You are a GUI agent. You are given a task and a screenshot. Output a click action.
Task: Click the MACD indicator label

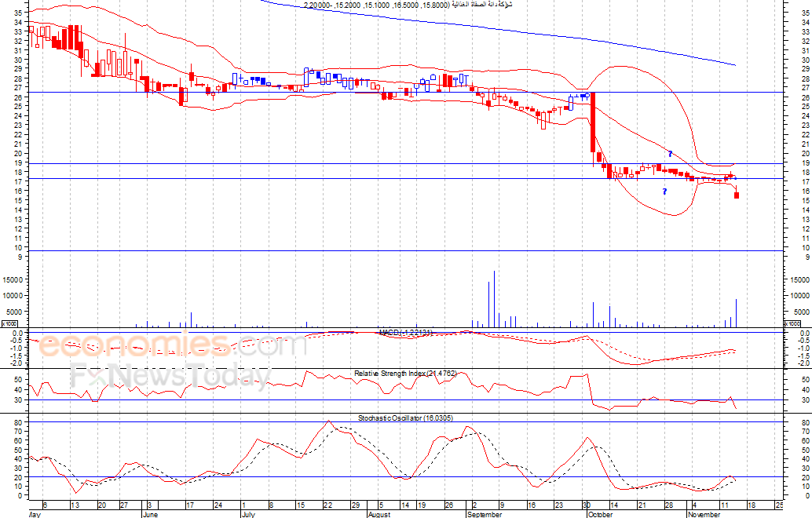click(x=406, y=333)
